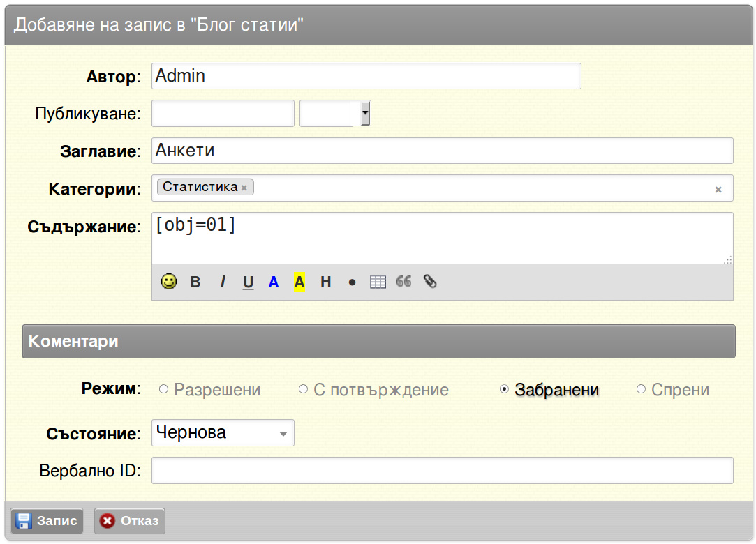The image size is (756, 544).
Task: Attach a file with the paperclip icon
Action: pos(430,281)
